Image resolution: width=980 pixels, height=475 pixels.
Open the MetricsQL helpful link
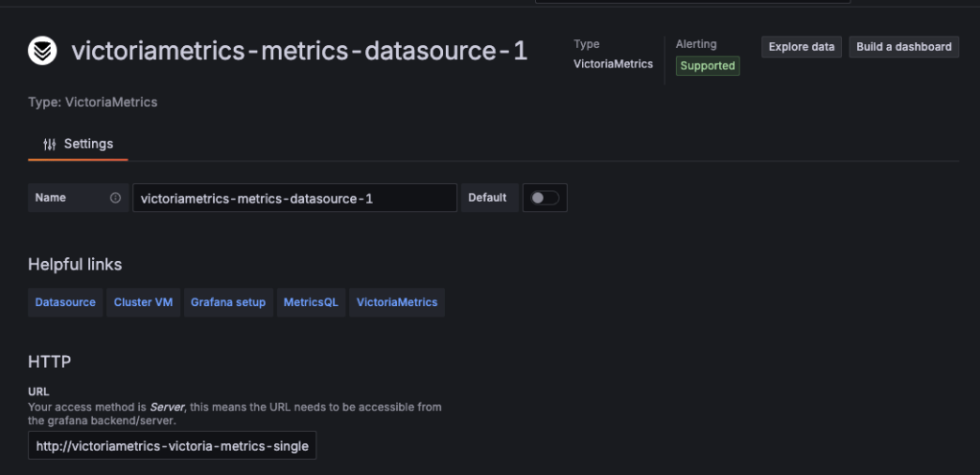pos(311,302)
